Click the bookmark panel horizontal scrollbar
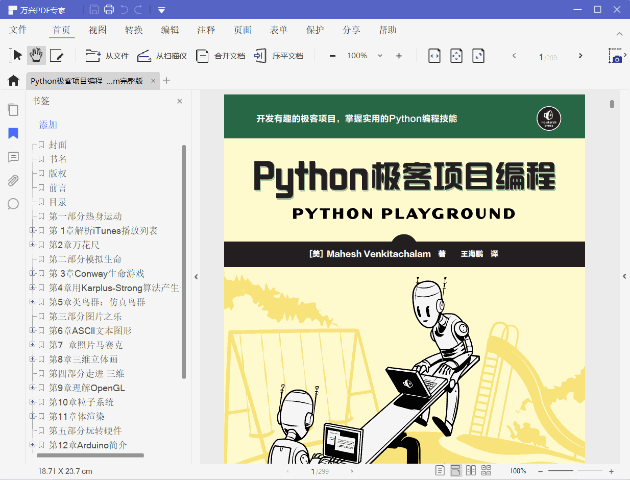 click(x=90, y=455)
